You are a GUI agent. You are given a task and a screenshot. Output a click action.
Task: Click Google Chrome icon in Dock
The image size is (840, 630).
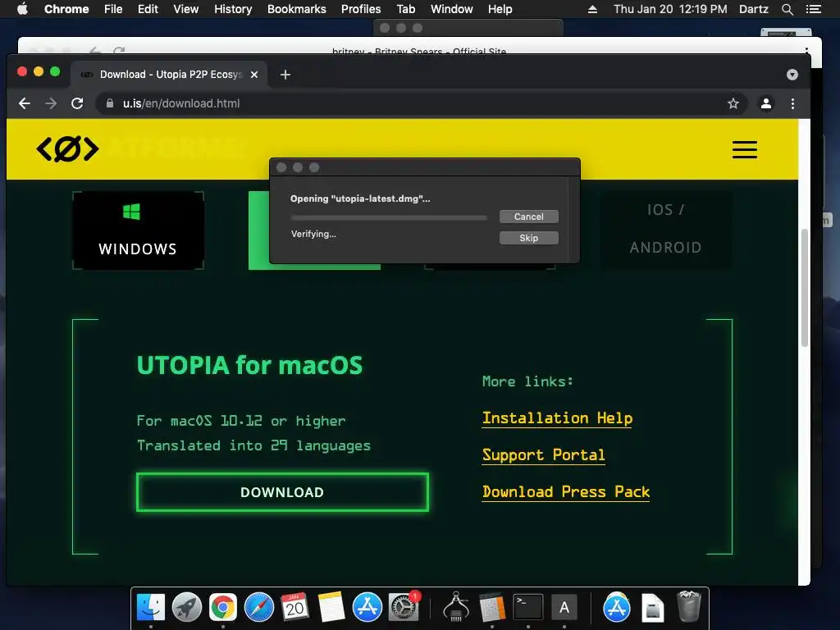pyautogui.click(x=223, y=608)
